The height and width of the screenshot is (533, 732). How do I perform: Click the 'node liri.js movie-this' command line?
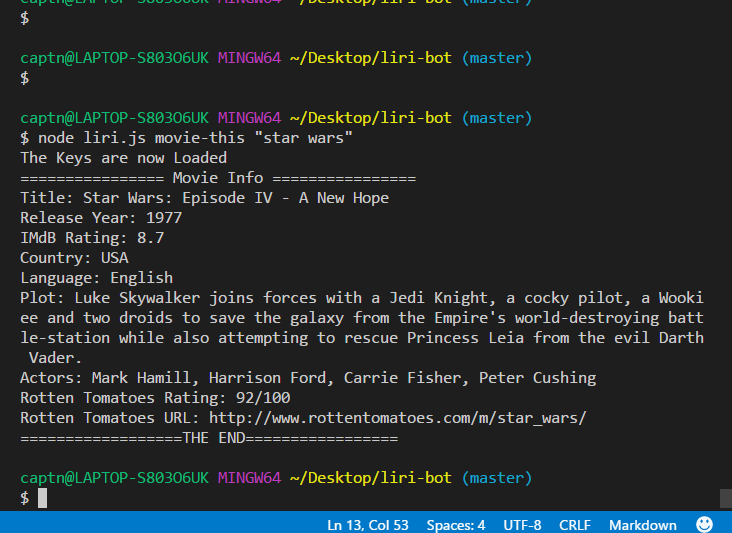(x=186, y=138)
